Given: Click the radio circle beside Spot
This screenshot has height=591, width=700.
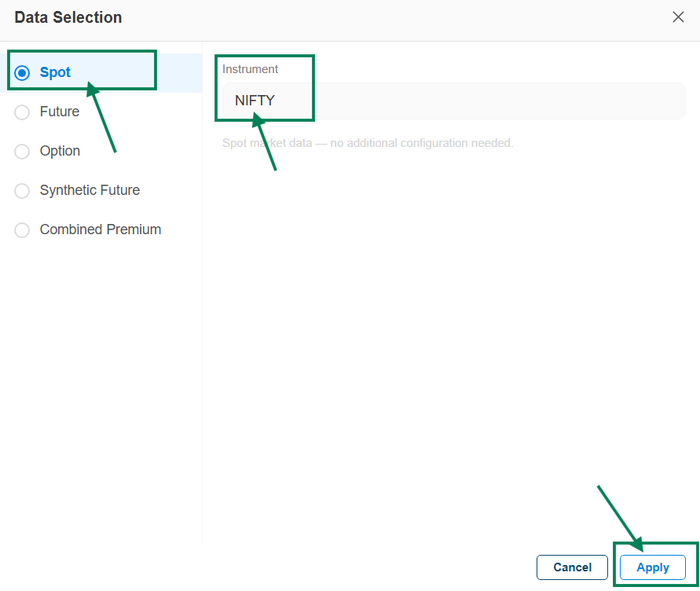Looking at the screenshot, I should [x=23, y=73].
